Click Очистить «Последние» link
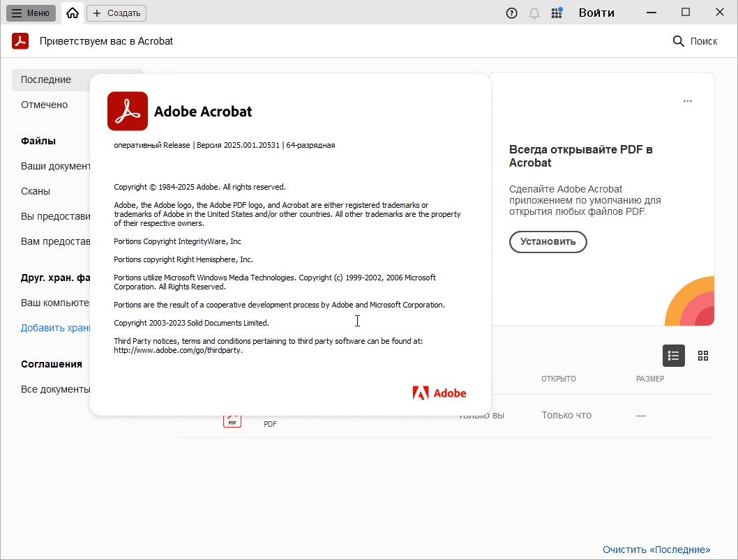This screenshot has height=560, width=738. pyautogui.click(x=656, y=550)
